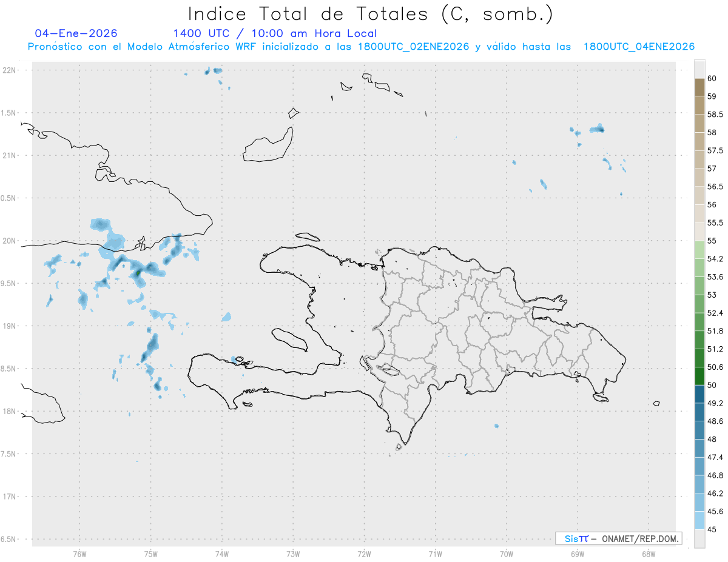Screen dimensions: 728x562
Task: Click the '47.4' colorbar value
Action: point(715,457)
